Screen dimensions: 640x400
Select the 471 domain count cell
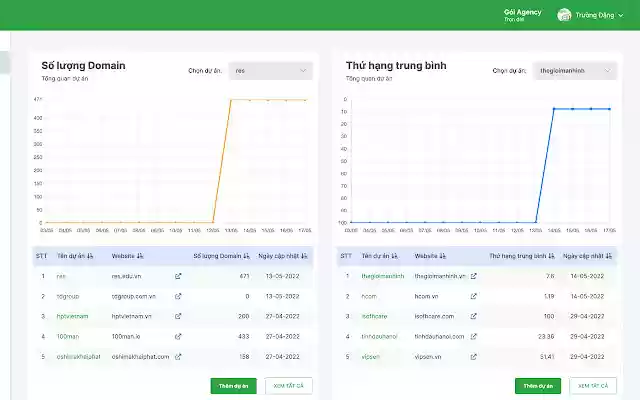point(244,276)
